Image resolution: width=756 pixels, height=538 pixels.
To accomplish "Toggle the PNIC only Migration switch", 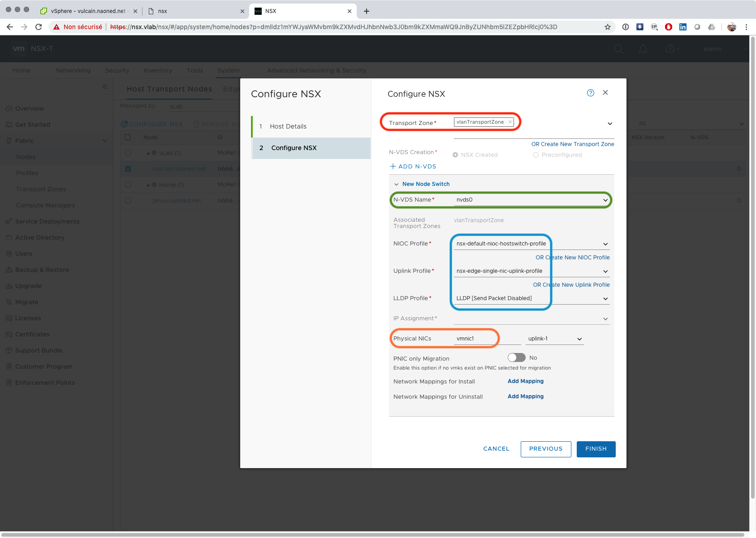I will coord(516,357).
